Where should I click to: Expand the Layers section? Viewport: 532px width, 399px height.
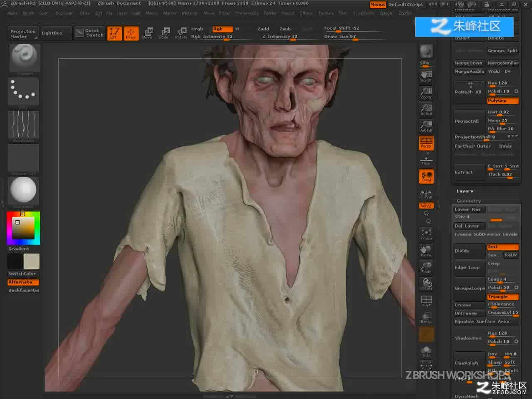tap(465, 191)
